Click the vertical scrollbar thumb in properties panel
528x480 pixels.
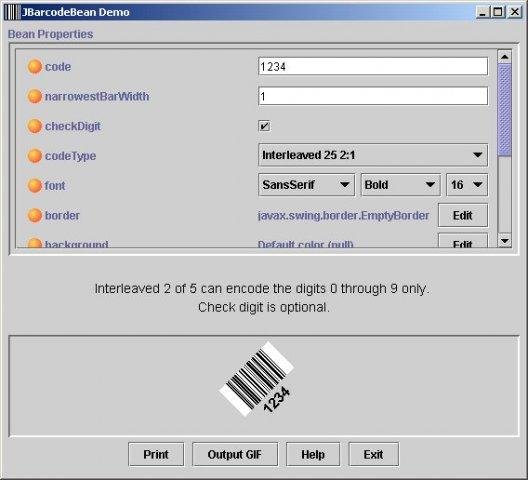tap(504, 110)
